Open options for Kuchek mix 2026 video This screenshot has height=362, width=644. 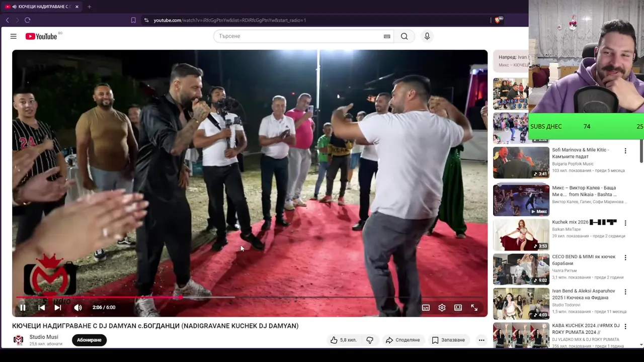tap(625, 223)
